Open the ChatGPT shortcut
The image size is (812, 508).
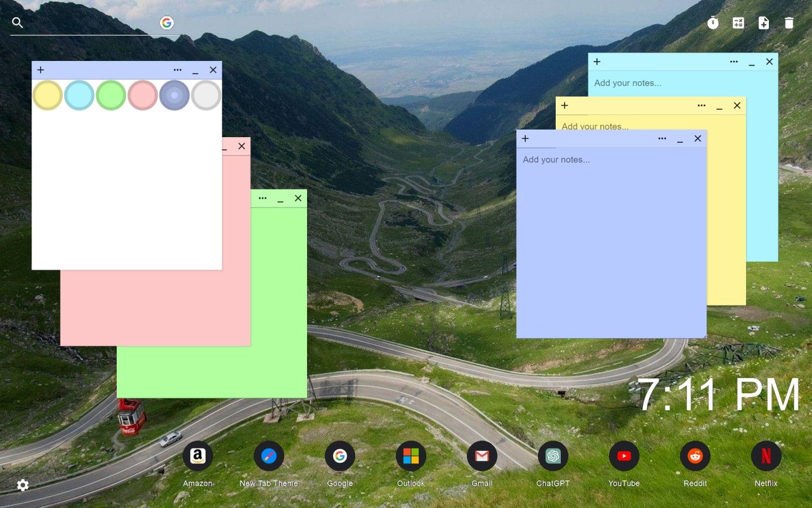point(553,456)
